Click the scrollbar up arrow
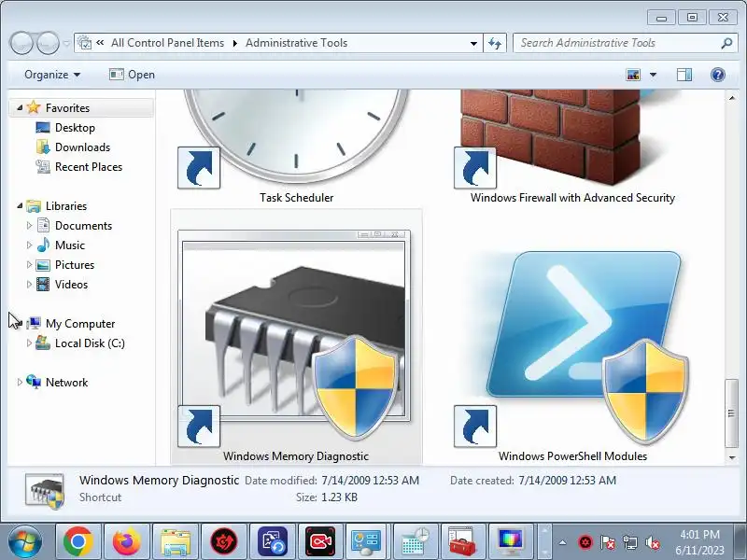 (x=731, y=98)
